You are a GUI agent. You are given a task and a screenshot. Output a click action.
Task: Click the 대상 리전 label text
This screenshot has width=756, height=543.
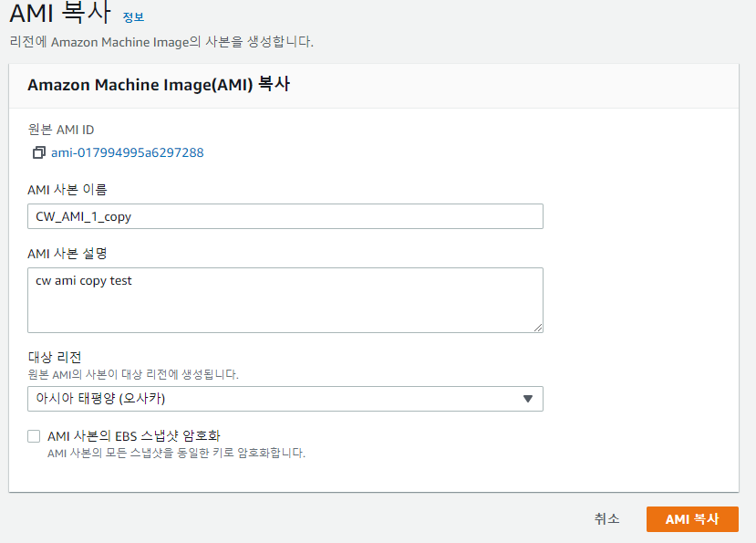(x=55, y=357)
